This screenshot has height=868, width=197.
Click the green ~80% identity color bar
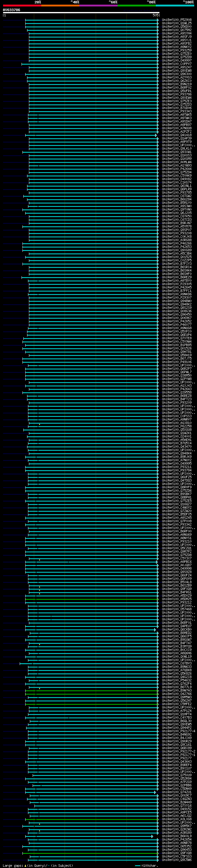click(137, 6)
